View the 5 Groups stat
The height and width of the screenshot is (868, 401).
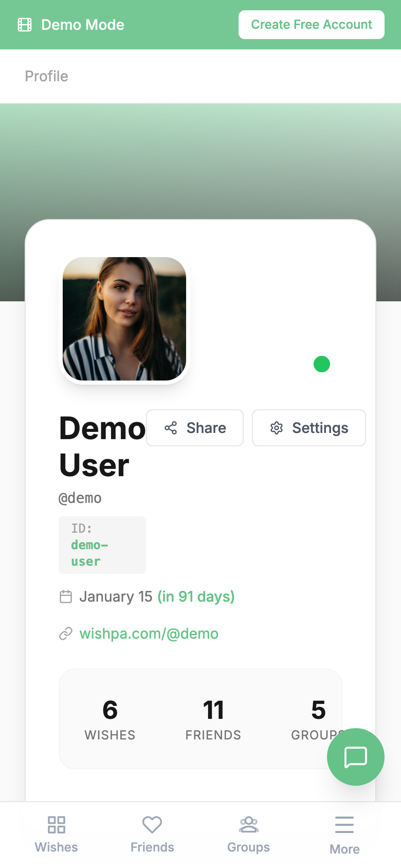coord(318,719)
